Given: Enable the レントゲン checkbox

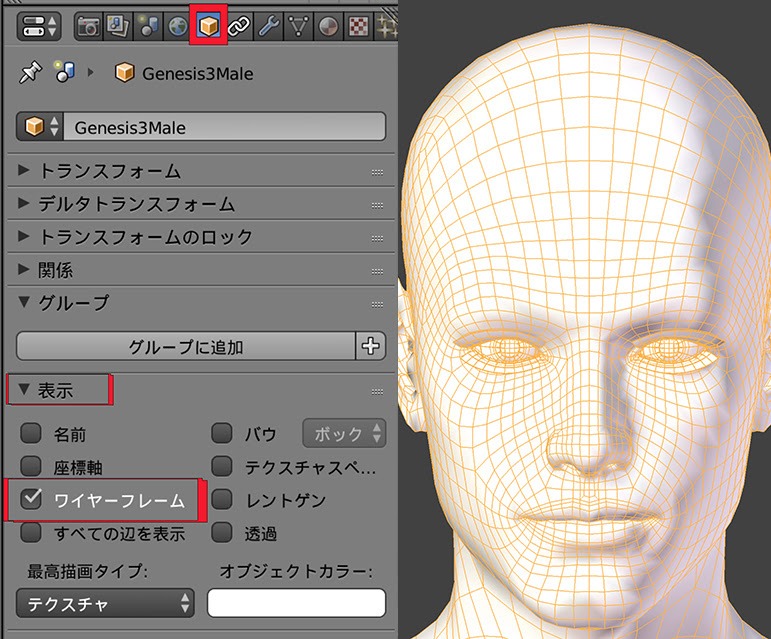Looking at the screenshot, I should point(222,499).
